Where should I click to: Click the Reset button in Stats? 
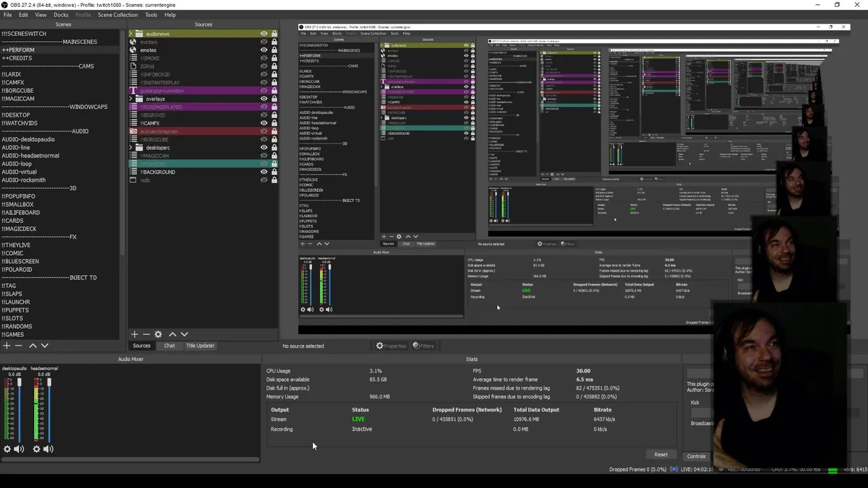[x=661, y=455]
